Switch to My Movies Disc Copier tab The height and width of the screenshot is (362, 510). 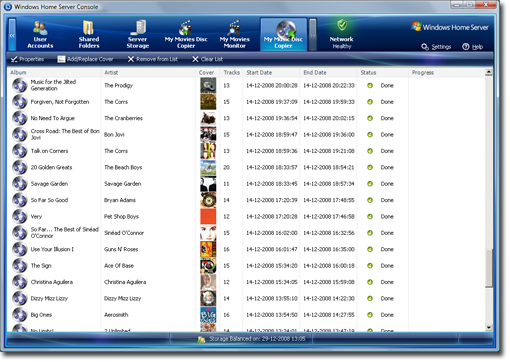tap(186, 35)
